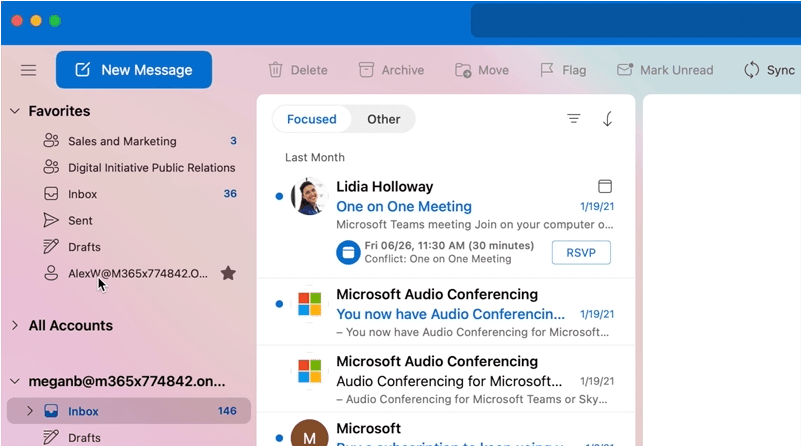Reverse sort order with arrow icon
This screenshot has width=801, height=446.
[x=607, y=119]
